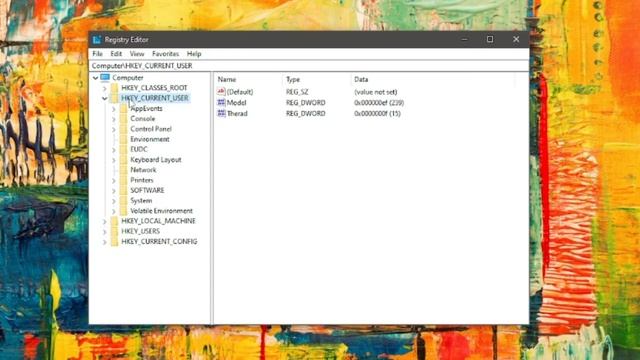This screenshot has height=360, width=640.
Task: Expand HKEY_CLASSES_ROOT chevron
Action: pyautogui.click(x=104, y=88)
